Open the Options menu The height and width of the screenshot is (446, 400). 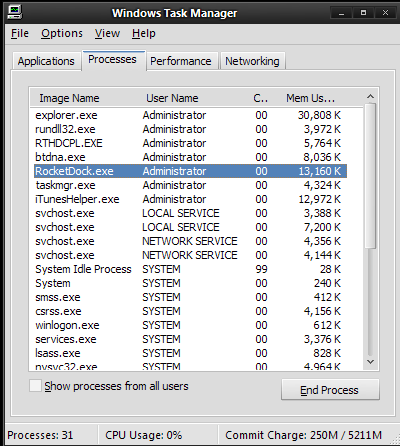click(62, 33)
